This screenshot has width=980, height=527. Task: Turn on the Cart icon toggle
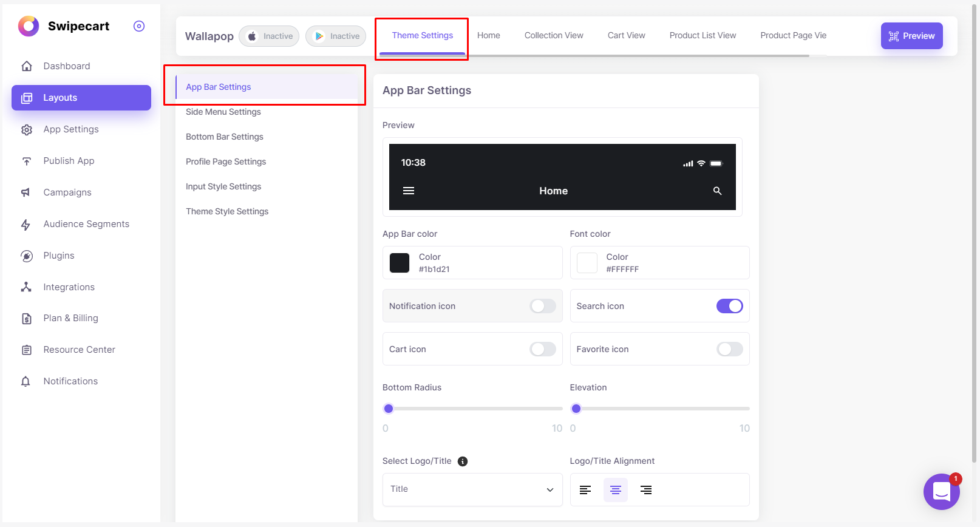542,349
